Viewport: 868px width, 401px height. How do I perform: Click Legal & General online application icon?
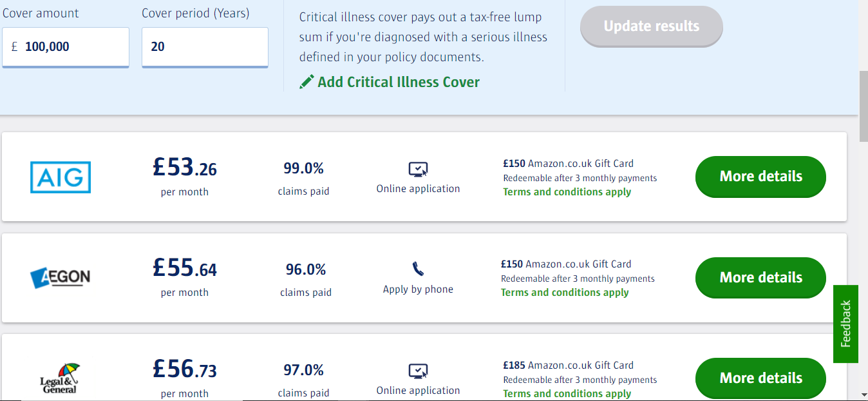(x=419, y=371)
